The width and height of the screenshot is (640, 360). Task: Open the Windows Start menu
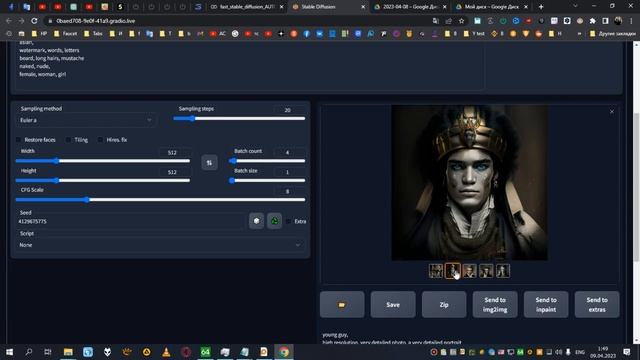[x=9, y=352]
